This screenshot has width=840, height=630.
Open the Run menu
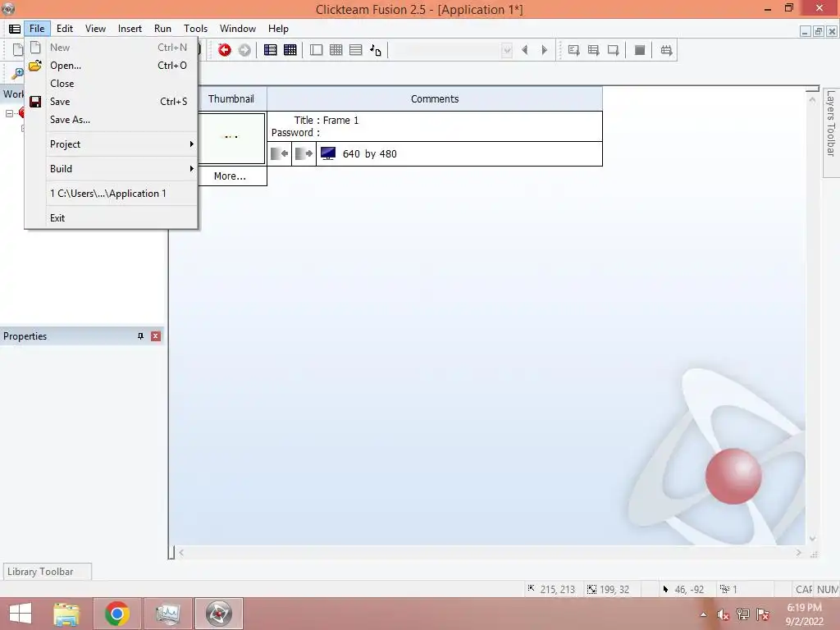163,29
